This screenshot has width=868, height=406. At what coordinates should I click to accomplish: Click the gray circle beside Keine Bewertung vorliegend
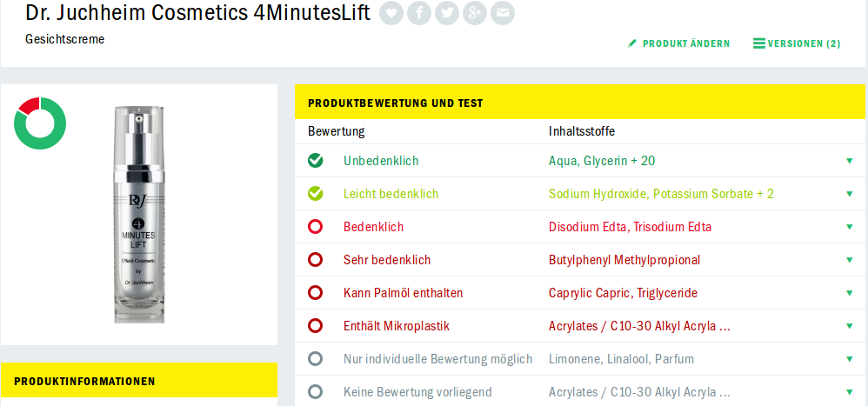click(315, 392)
